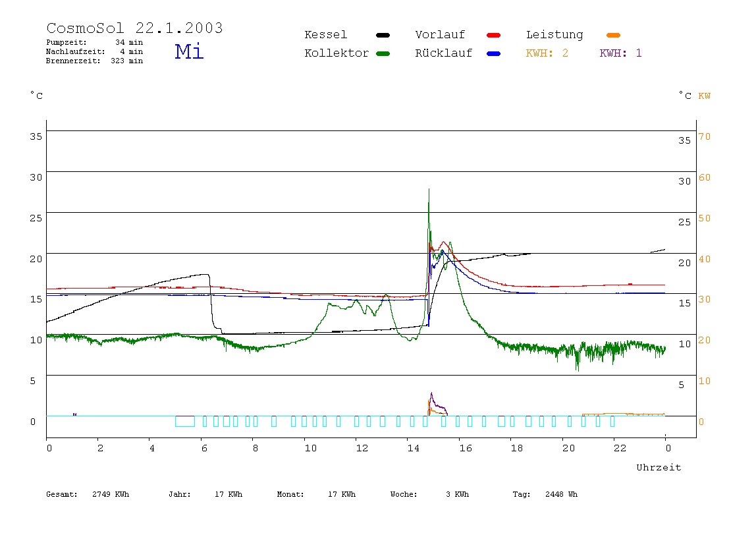756x535 pixels.
Task: Click the 'Tag:' label
Action: 521,494
